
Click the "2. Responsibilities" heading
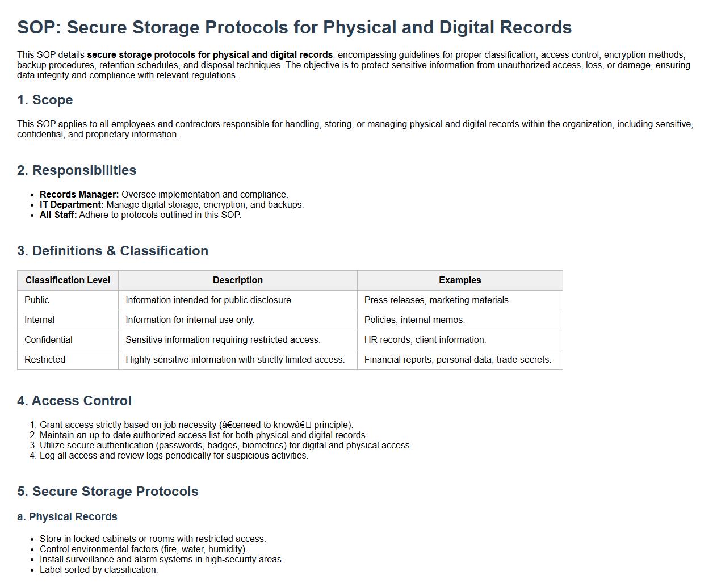coord(77,170)
